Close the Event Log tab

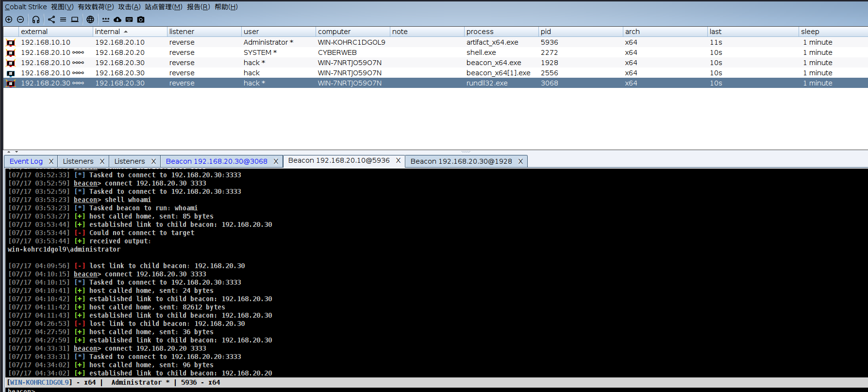click(51, 161)
